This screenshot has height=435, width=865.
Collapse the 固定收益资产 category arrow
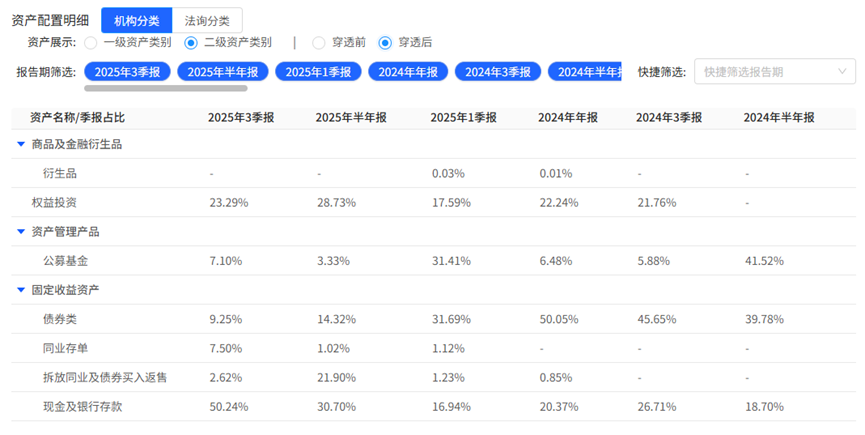click(21, 290)
